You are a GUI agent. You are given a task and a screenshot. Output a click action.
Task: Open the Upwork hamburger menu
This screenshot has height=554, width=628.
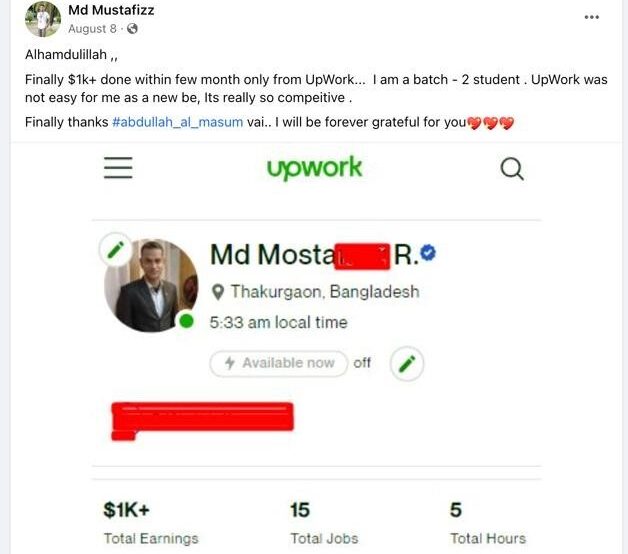pos(118,167)
